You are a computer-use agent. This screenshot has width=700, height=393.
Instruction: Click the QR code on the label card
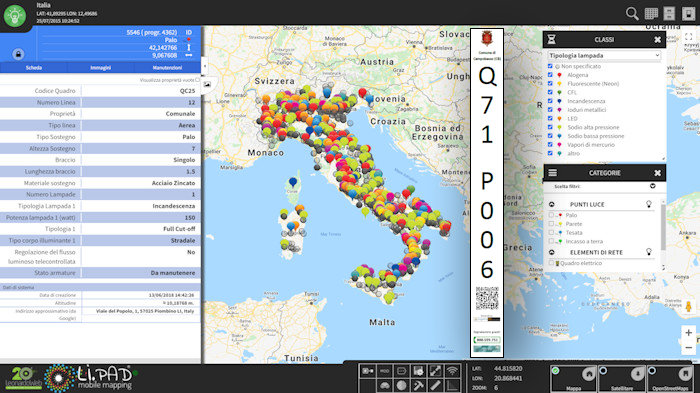(x=487, y=298)
